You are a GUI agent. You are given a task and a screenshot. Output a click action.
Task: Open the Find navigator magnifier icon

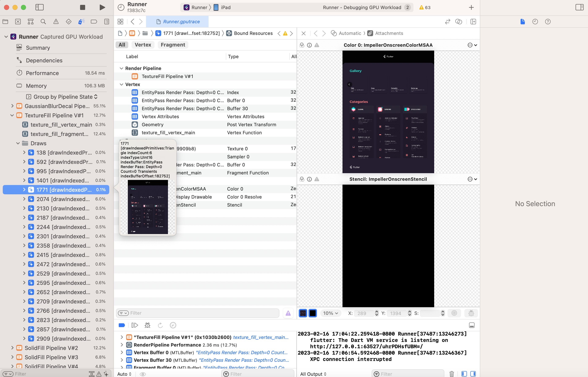click(43, 22)
